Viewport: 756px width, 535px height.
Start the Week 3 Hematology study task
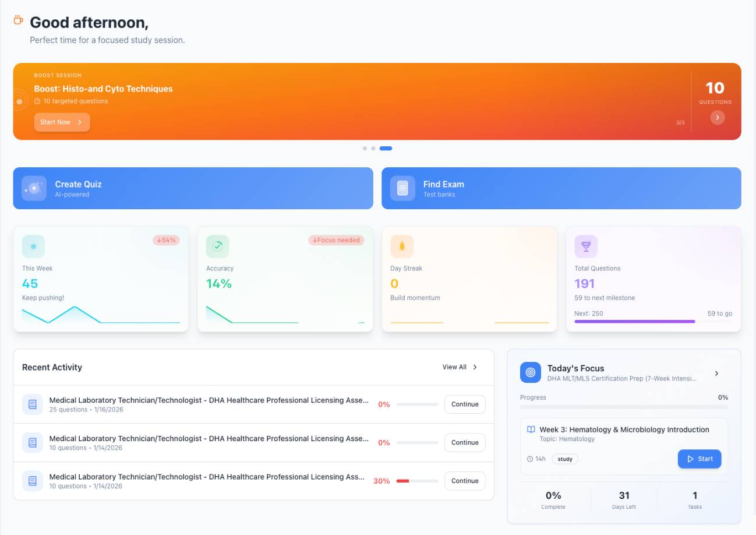700,459
